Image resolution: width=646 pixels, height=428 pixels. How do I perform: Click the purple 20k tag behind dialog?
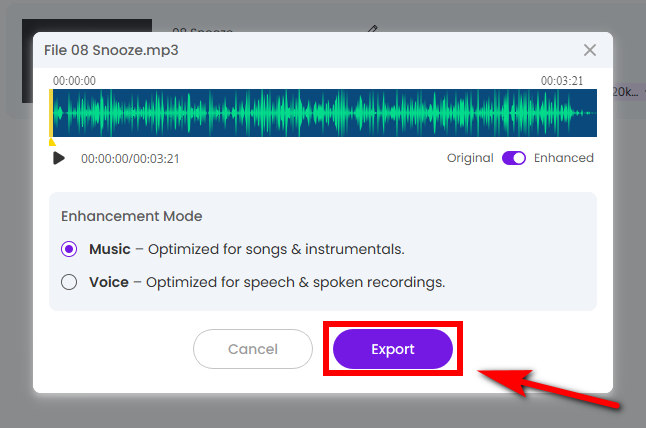[625, 92]
